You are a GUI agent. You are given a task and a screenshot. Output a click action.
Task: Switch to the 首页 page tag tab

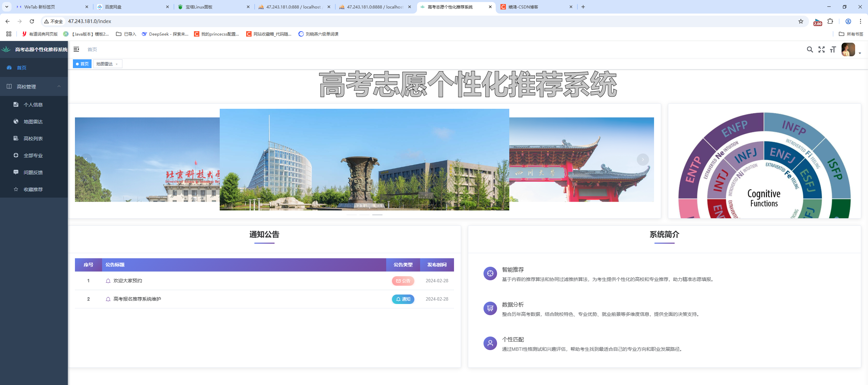click(82, 64)
